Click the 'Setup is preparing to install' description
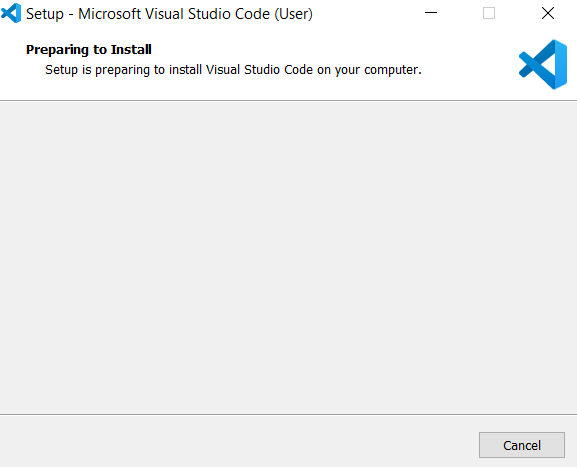The height and width of the screenshot is (467, 577). click(233, 70)
